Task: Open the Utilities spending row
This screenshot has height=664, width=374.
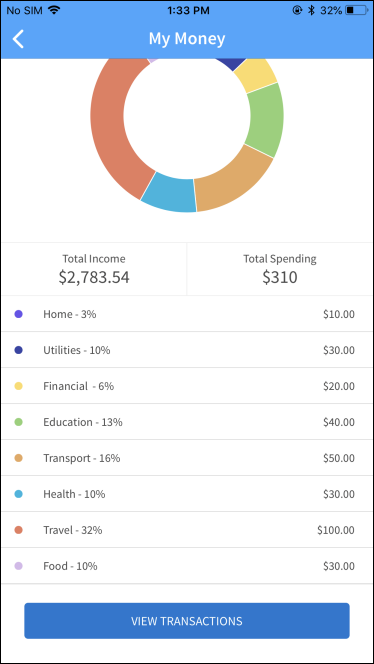Action: pyautogui.click(x=187, y=350)
